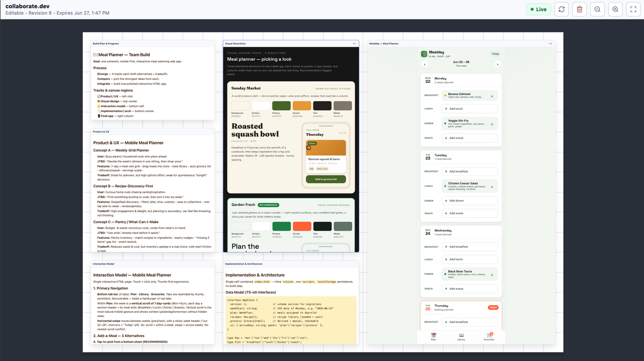Click Add snack under Tuesday
The width and height of the screenshot is (644, 361).
(x=470, y=213)
